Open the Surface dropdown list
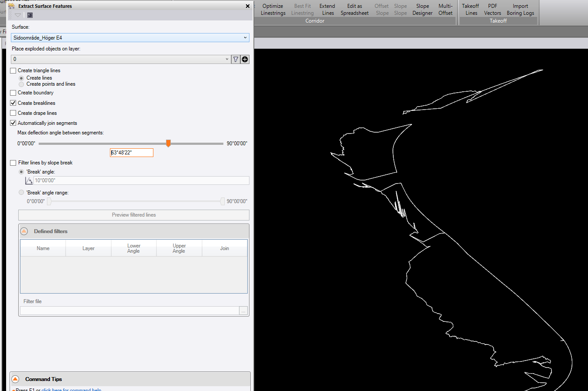Screen dimensions: 588x391 click(245, 38)
